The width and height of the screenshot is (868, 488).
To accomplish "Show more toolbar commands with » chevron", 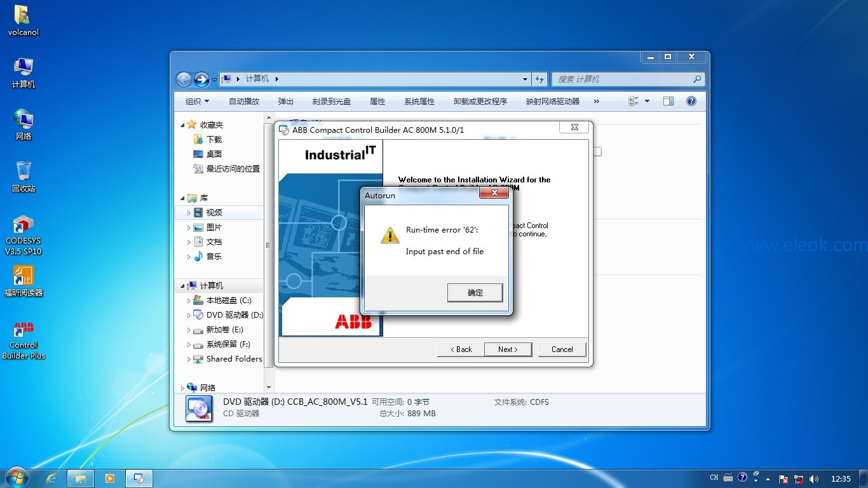I will (x=596, y=102).
